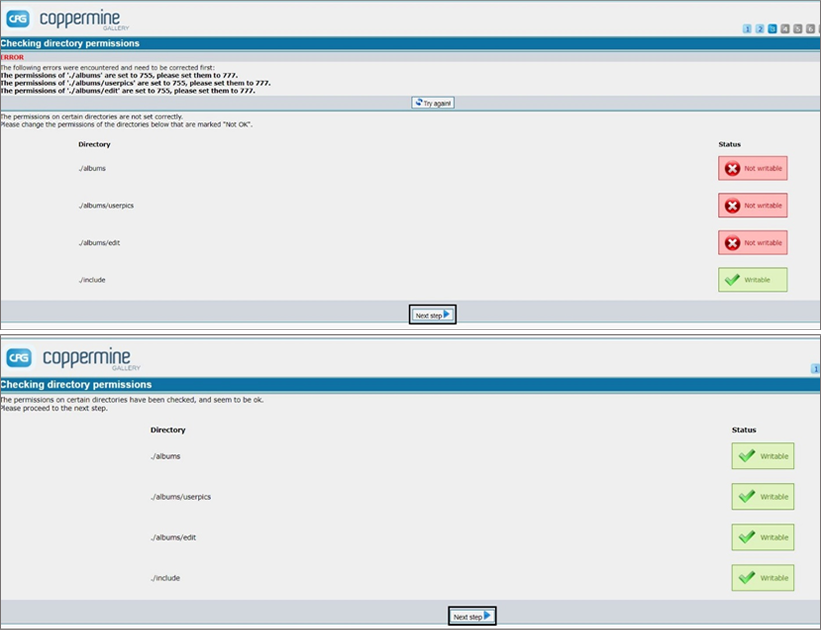Click the step 1 installer progress icon

tap(747, 29)
